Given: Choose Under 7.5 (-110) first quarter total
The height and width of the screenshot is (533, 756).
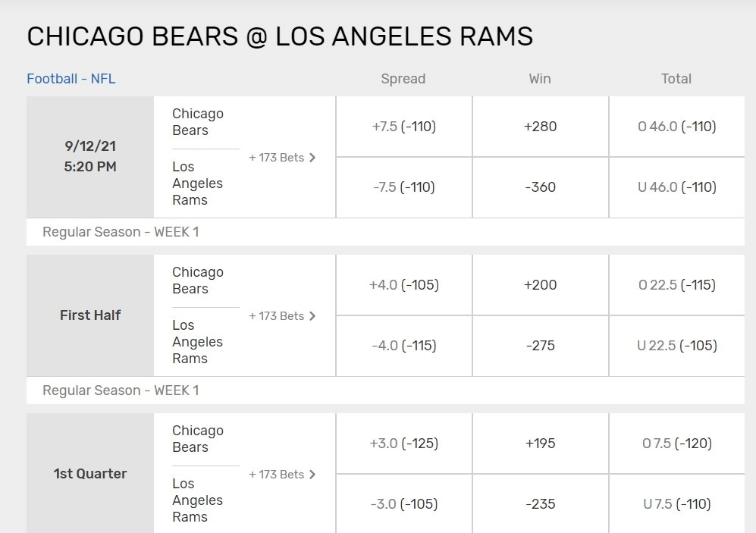Looking at the screenshot, I should coord(677,504).
